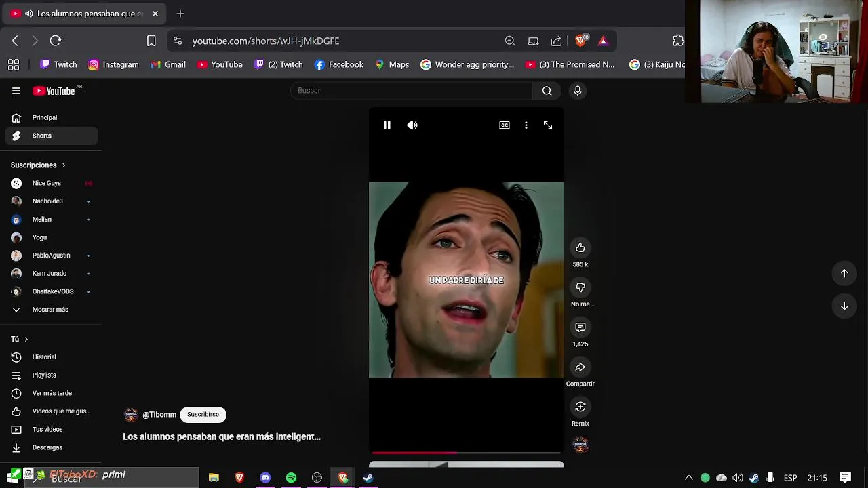
Task: Toggle closed captions on the Short
Action: coord(505,125)
